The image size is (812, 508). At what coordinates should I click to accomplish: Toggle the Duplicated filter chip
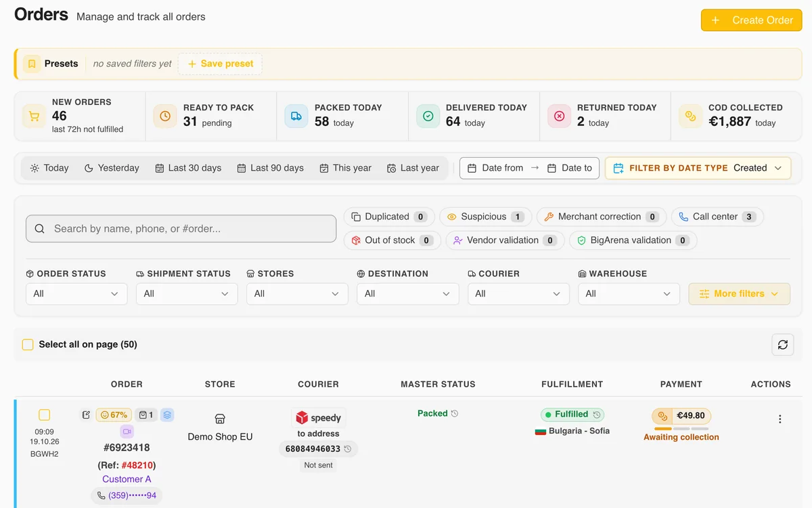tap(389, 217)
